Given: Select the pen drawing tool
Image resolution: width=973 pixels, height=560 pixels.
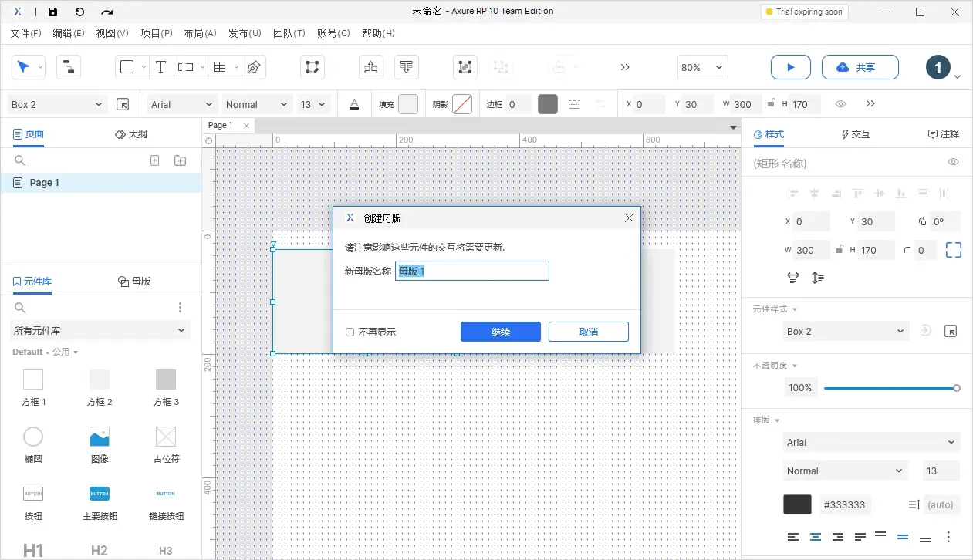Looking at the screenshot, I should point(252,67).
